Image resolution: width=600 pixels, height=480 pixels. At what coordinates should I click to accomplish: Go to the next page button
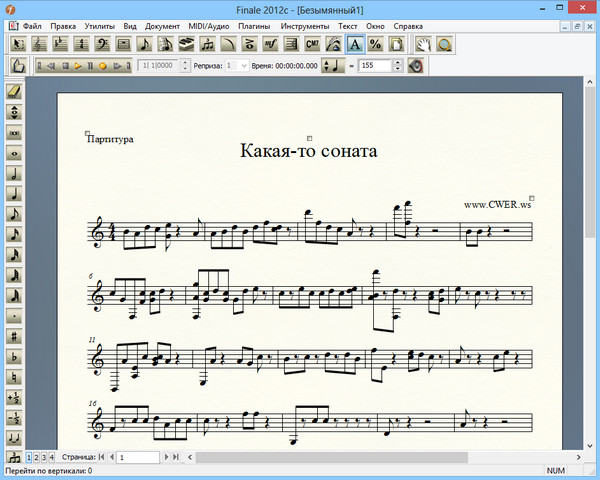click(166, 457)
